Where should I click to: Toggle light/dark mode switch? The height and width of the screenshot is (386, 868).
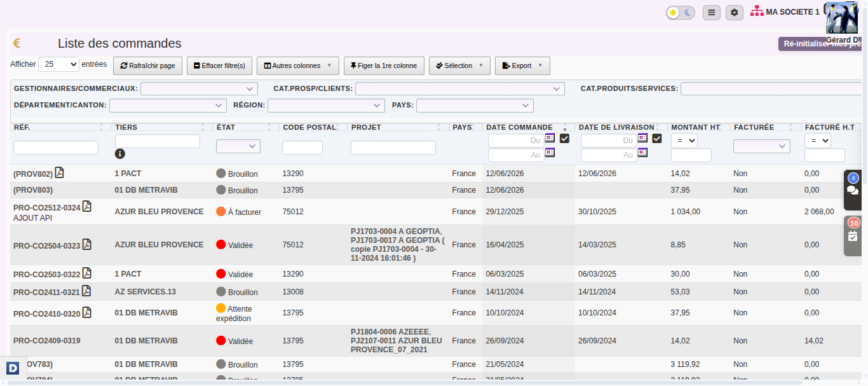(681, 13)
